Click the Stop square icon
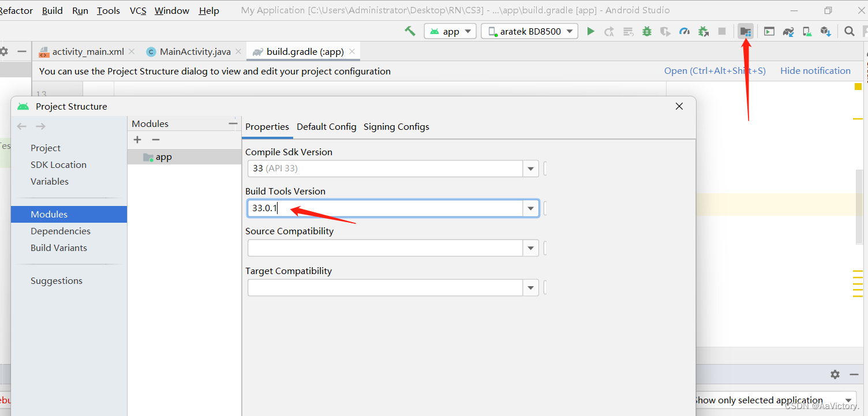The height and width of the screenshot is (416, 868). click(x=722, y=31)
